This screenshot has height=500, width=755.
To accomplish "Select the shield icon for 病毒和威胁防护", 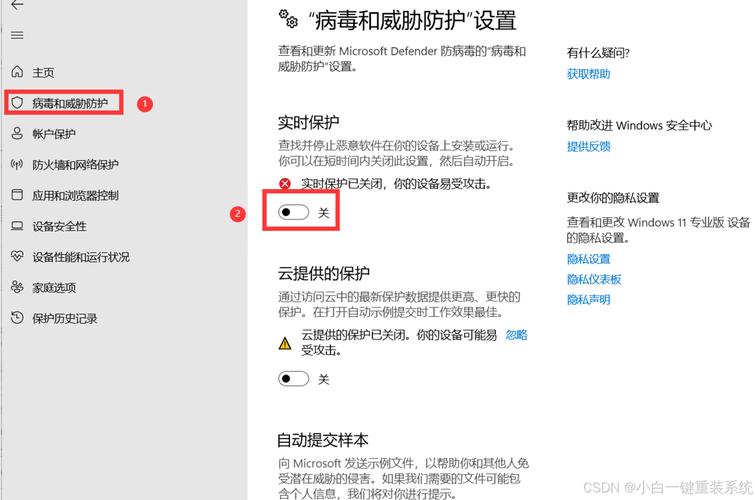I will tap(17, 103).
